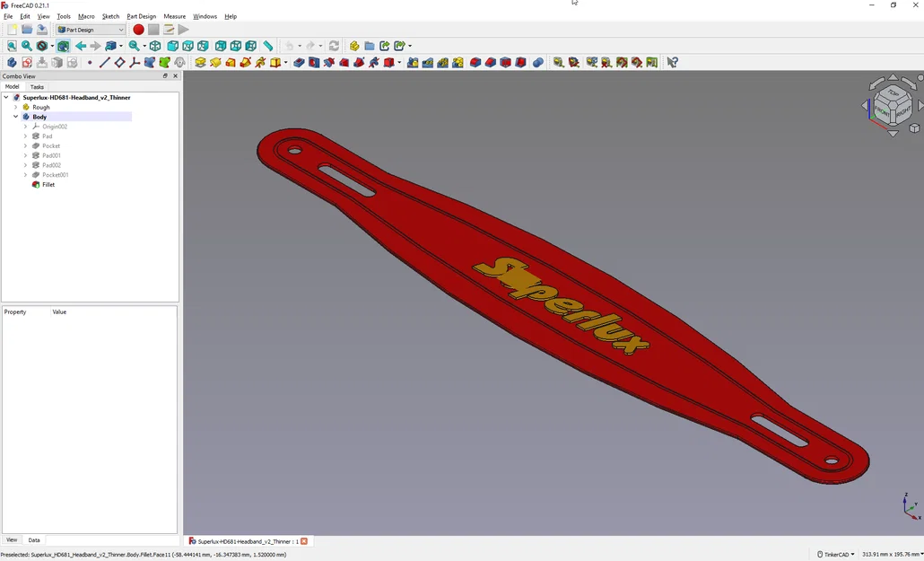Click the Linear pattern icon
Screen dimensions: 924x561
coord(428,63)
